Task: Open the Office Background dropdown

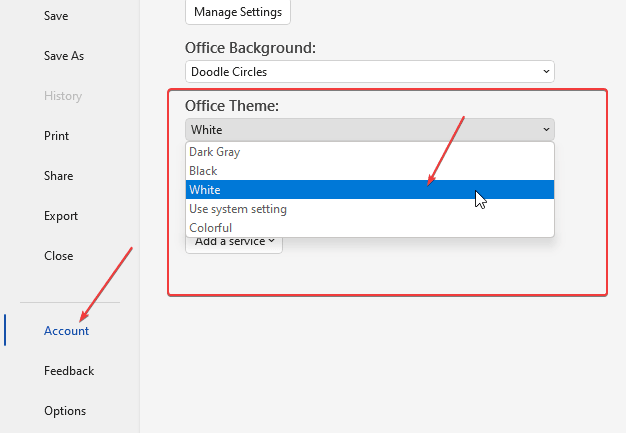Action: click(x=370, y=72)
